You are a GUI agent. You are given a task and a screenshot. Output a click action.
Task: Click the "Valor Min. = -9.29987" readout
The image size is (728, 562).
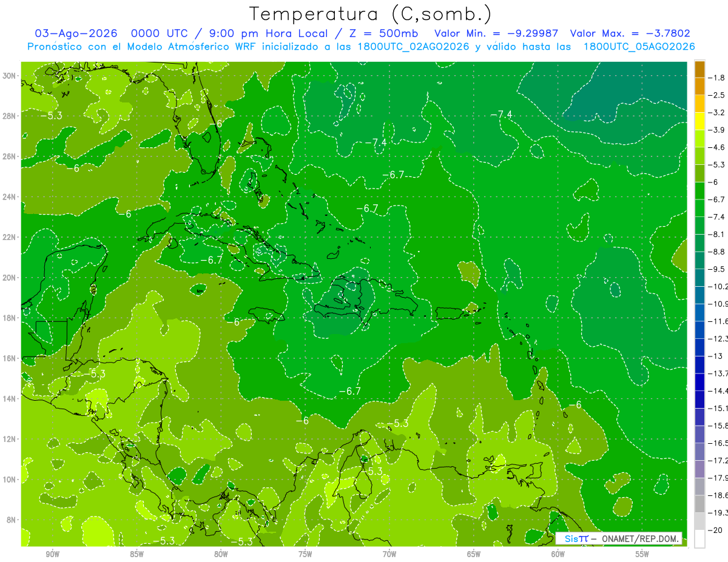click(x=497, y=33)
